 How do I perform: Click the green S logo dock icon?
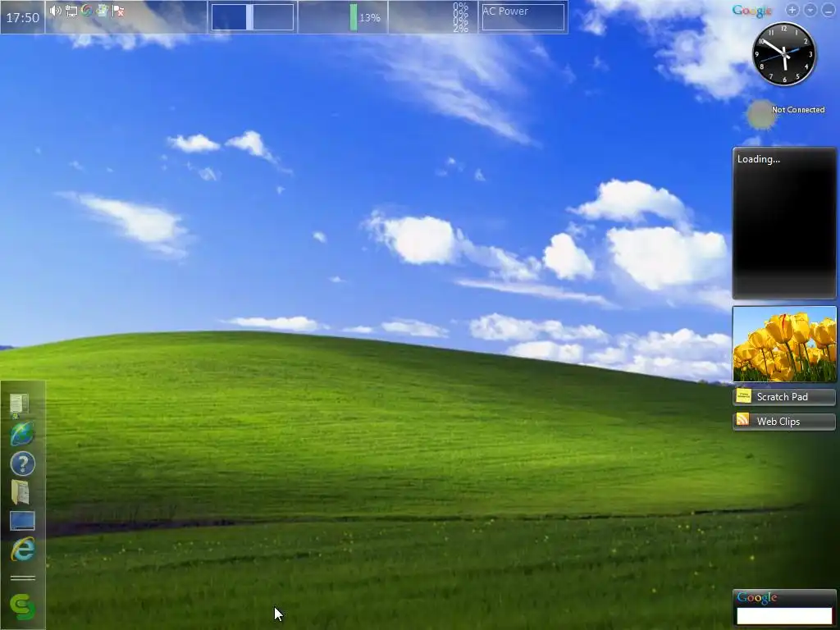pyautogui.click(x=22, y=608)
